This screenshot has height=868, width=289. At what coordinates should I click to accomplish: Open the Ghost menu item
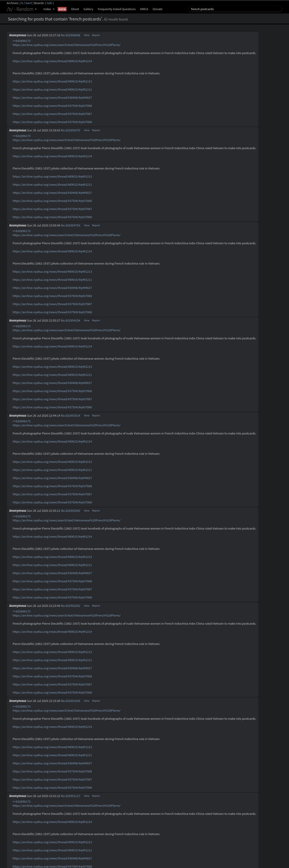pos(75,9)
